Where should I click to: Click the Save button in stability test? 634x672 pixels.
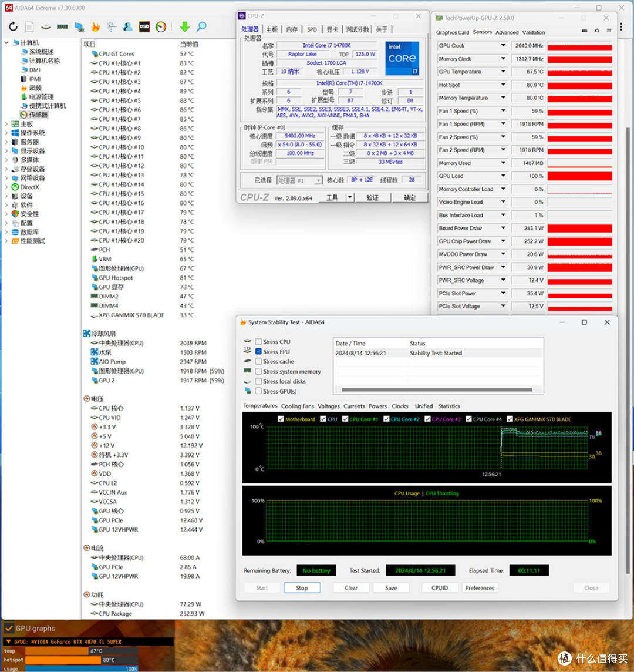[x=391, y=587]
